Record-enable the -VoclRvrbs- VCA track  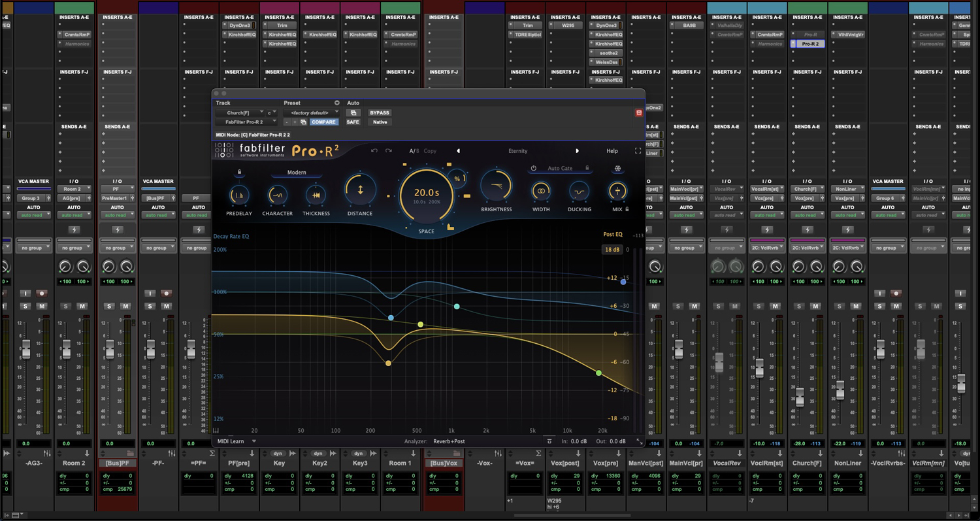click(x=896, y=294)
